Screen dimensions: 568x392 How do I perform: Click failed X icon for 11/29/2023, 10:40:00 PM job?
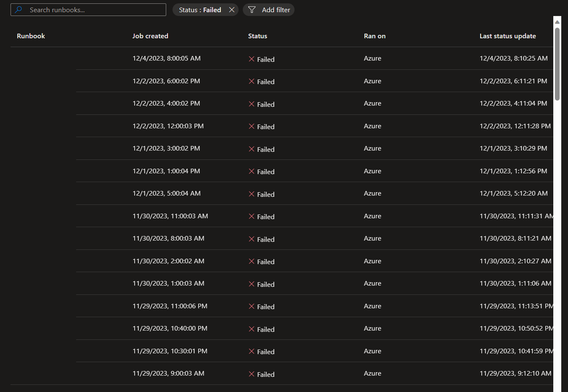point(252,329)
